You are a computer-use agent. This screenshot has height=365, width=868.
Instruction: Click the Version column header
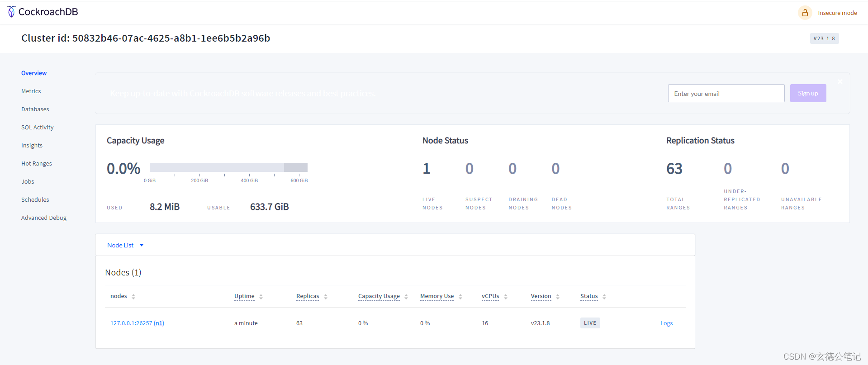pos(541,296)
